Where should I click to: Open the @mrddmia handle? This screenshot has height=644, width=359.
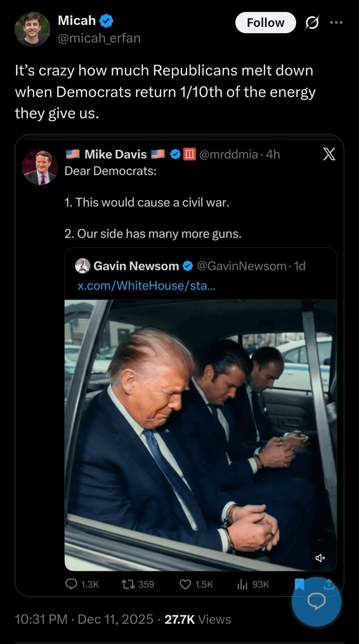pyautogui.click(x=229, y=154)
